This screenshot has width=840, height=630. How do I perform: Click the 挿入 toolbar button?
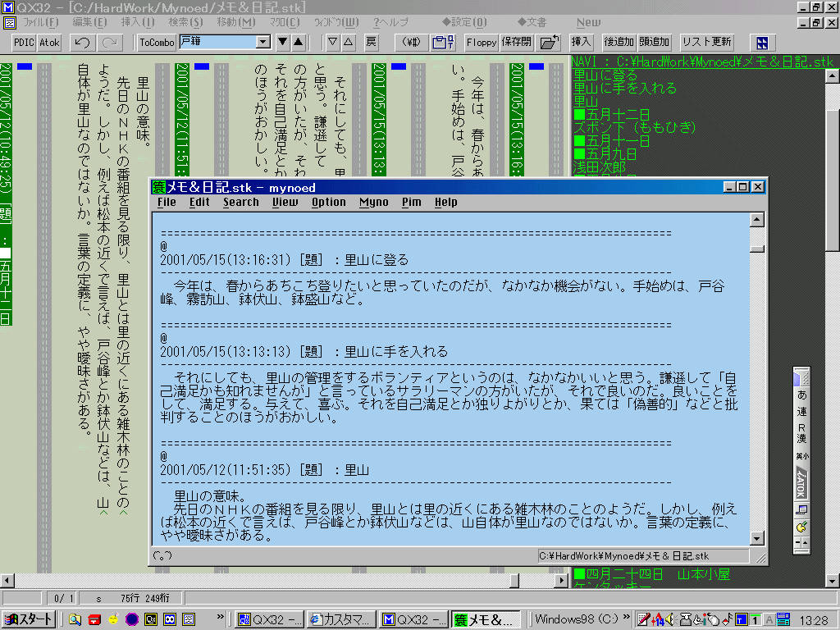pyautogui.click(x=580, y=42)
